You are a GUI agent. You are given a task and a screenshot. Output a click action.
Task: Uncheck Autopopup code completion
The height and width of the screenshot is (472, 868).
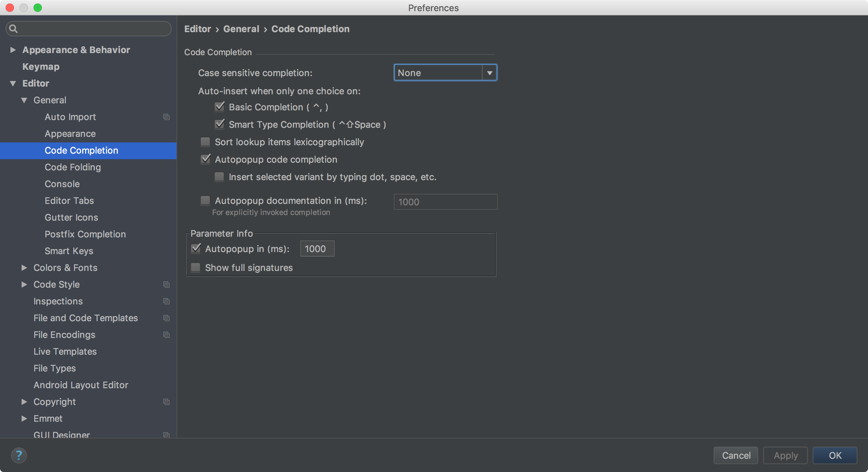click(x=205, y=159)
